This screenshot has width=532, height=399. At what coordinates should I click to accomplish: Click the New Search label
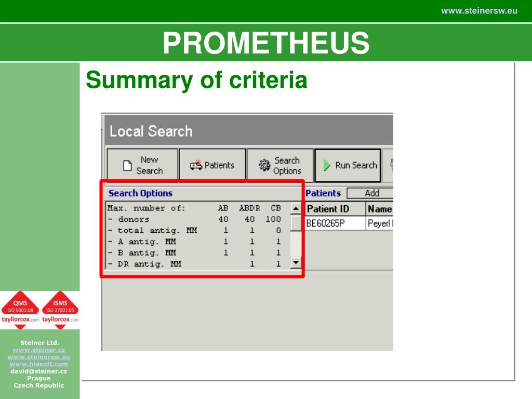point(150,165)
